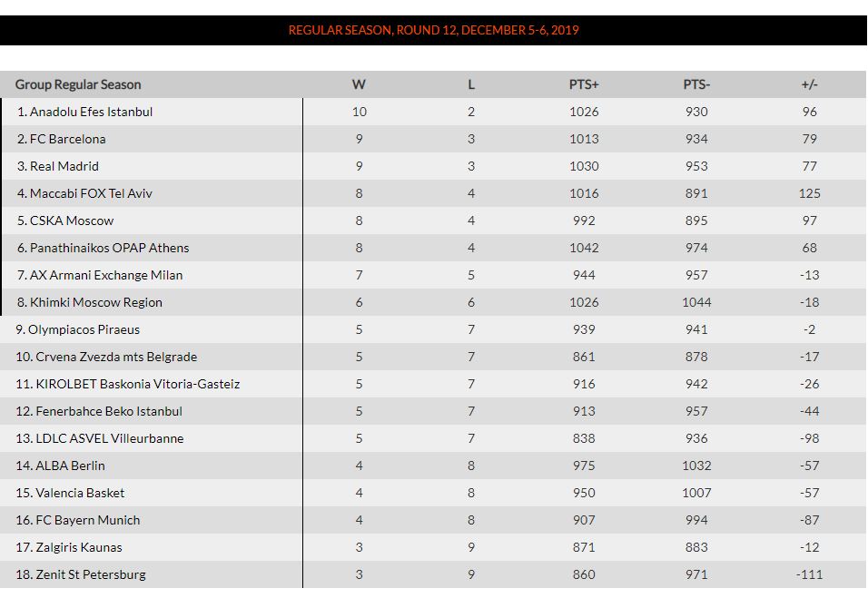The height and width of the screenshot is (598, 868).
Task: Select Real Madrid in the standings
Action: click(64, 166)
